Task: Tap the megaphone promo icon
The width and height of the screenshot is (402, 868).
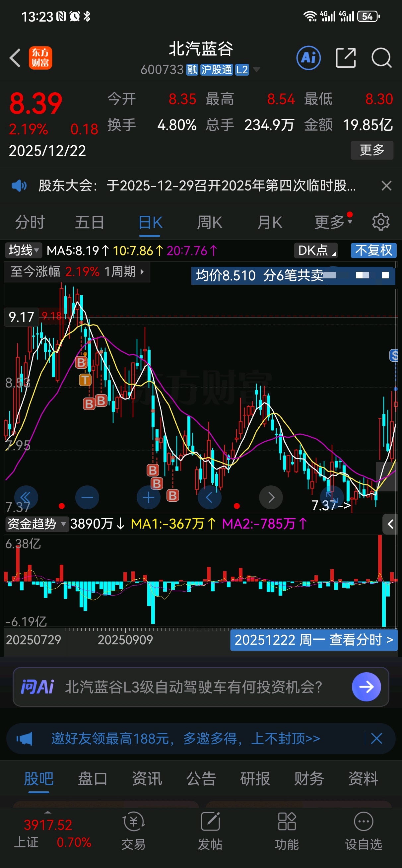Action: click(x=24, y=739)
